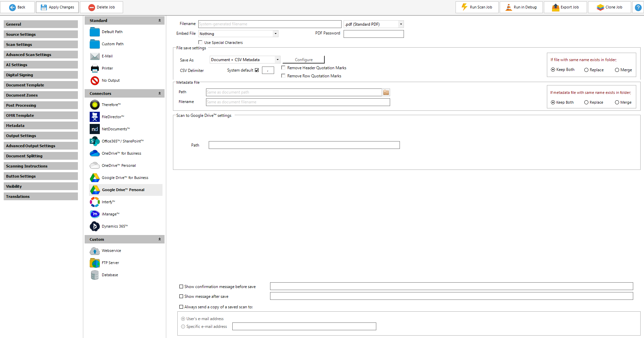Open the Document Zones settings tab
The image size is (644, 338).
pyautogui.click(x=40, y=95)
